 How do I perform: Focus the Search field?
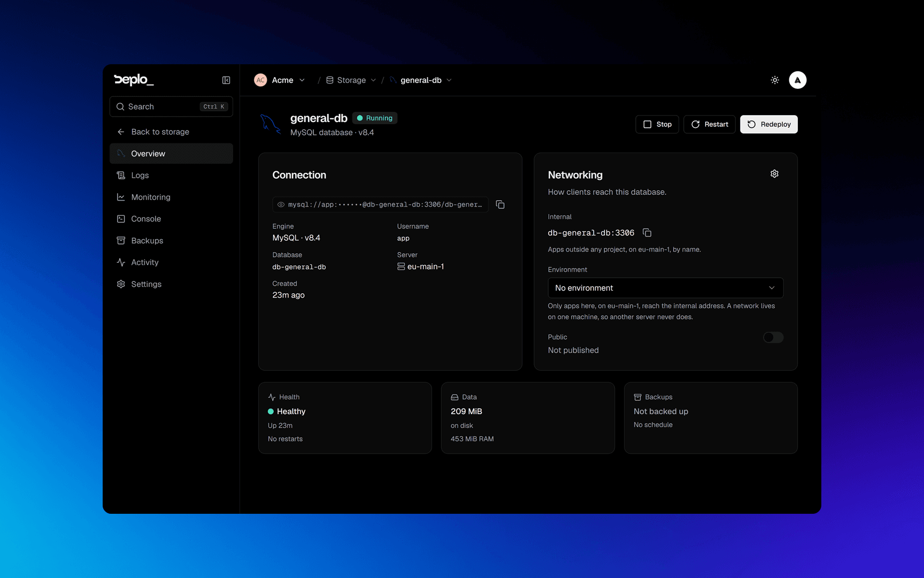(171, 107)
